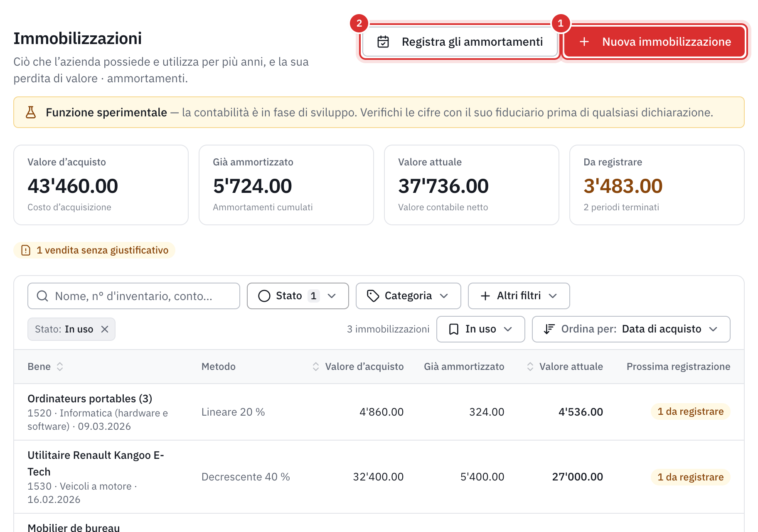Click the Decrescente 40 % method cell
The height and width of the screenshot is (532, 758).
tap(246, 477)
